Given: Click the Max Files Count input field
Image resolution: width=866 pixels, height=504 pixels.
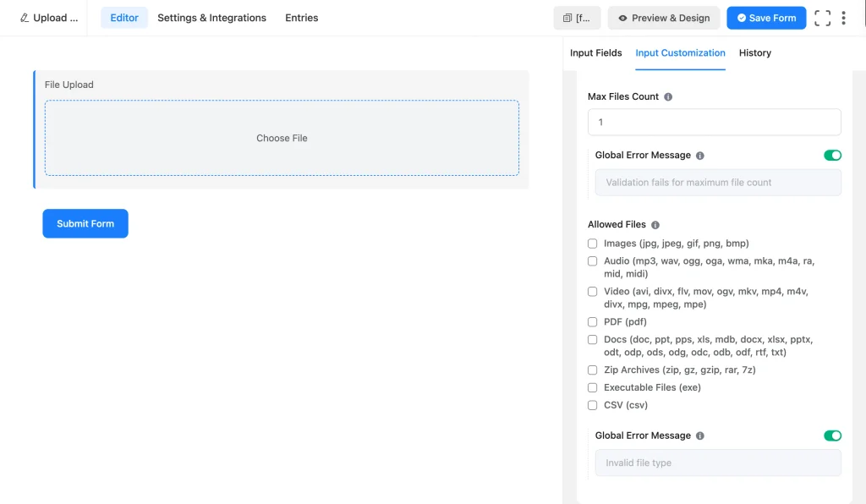Looking at the screenshot, I should tap(714, 122).
